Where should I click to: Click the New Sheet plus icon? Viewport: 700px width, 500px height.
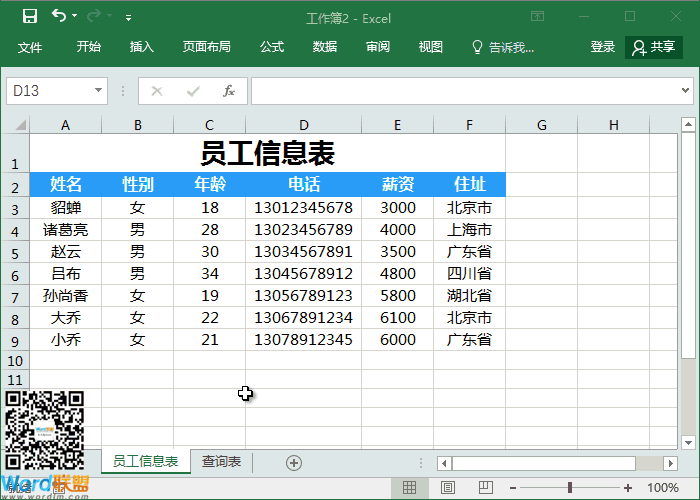(294, 463)
